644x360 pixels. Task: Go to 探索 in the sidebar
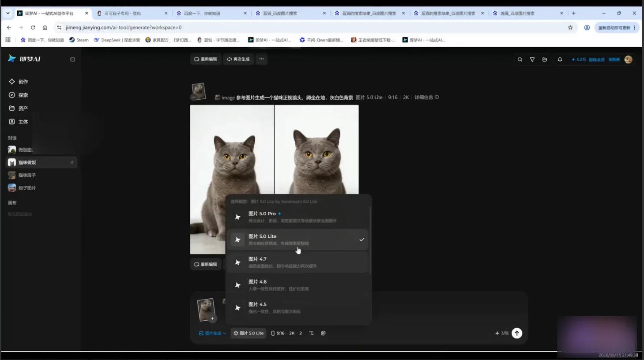pyautogui.click(x=19, y=95)
